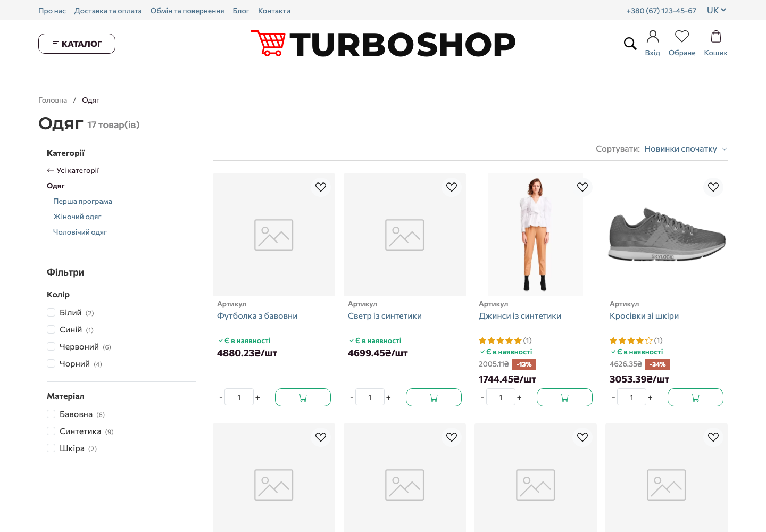The height and width of the screenshot is (532, 766).
Task: Open Кросівки зі шкіри product title
Action: [x=644, y=315]
